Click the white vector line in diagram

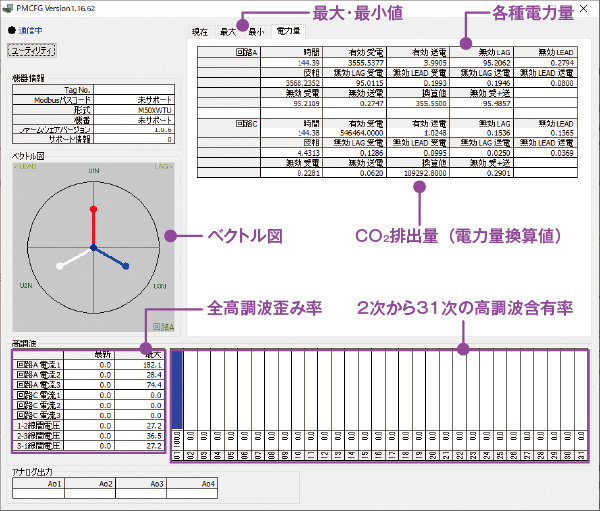[75, 257]
